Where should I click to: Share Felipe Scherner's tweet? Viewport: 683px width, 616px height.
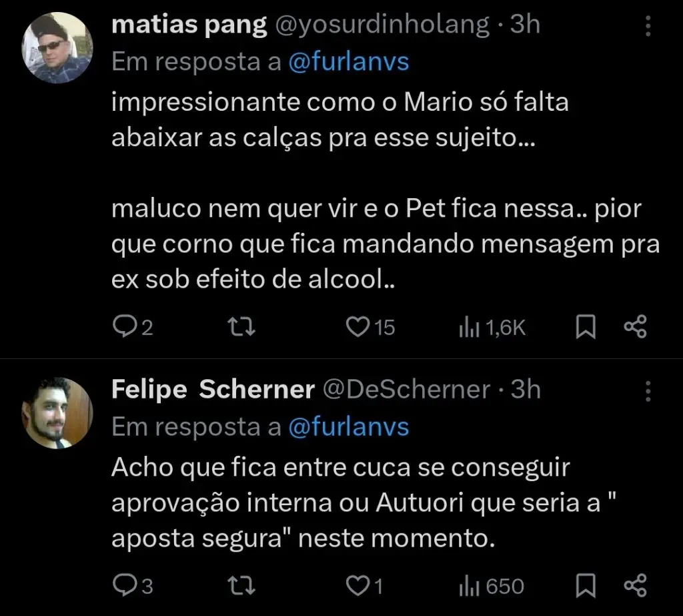click(x=634, y=586)
